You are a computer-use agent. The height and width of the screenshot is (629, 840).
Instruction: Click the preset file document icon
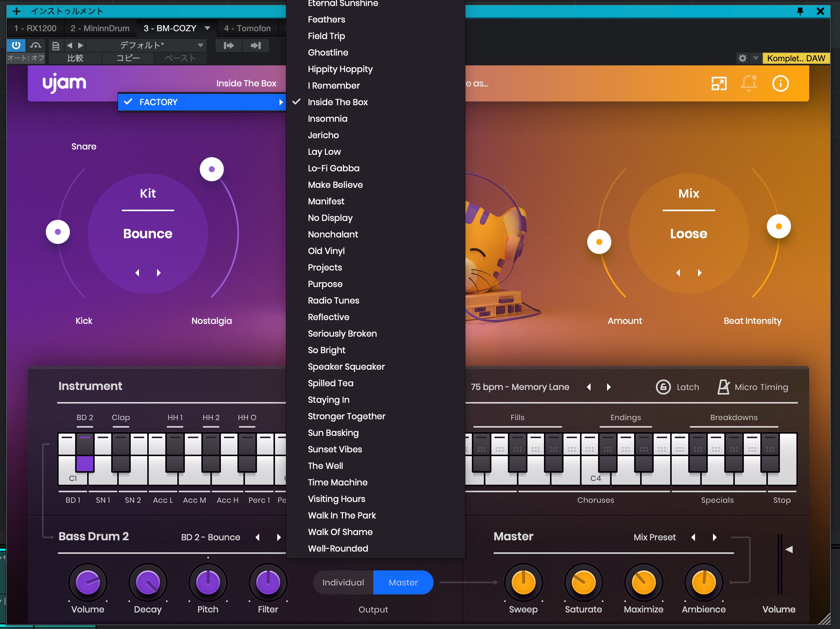coord(56,46)
